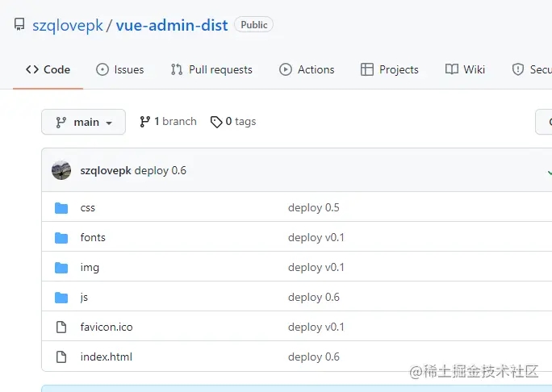Open the main branch dropdown
This screenshot has height=392, width=552.
83,122
